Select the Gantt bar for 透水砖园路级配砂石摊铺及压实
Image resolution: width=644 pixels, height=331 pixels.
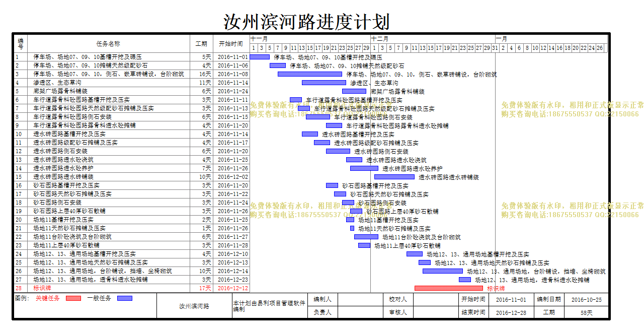(322, 143)
